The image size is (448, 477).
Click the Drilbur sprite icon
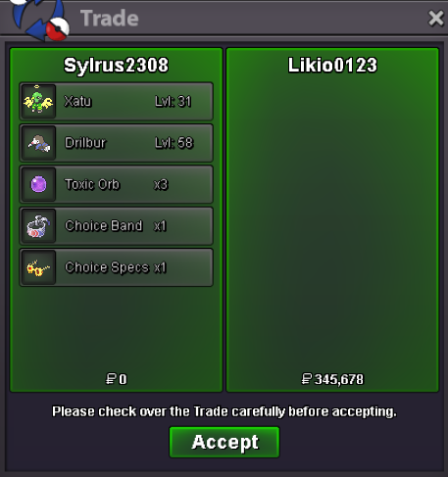[39, 143]
